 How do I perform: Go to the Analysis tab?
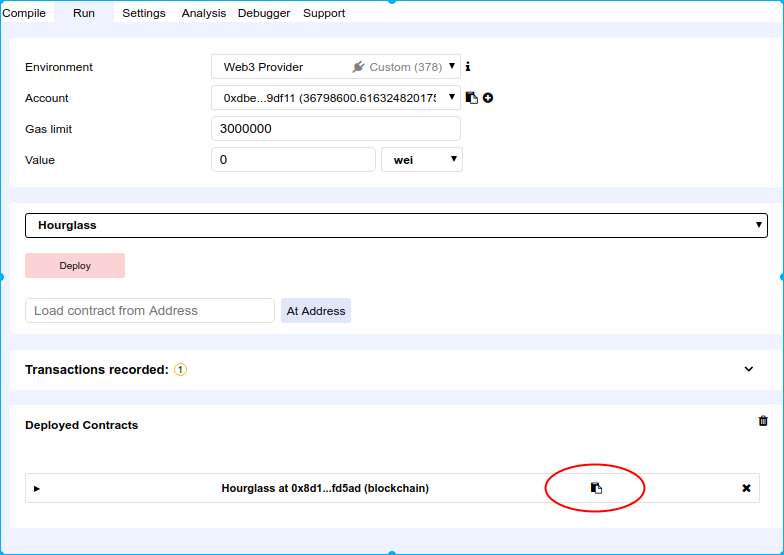[204, 13]
